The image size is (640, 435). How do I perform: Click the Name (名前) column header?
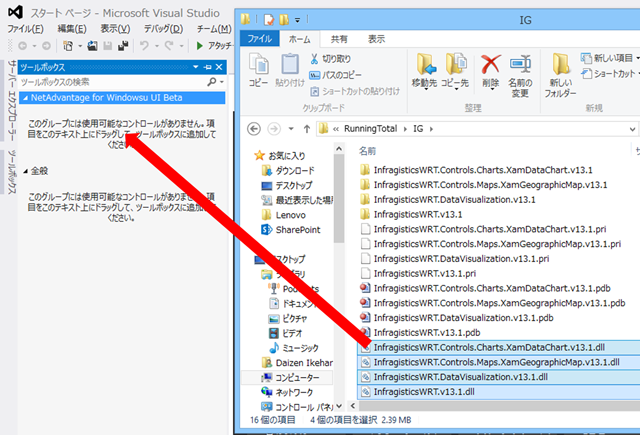(367, 151)
